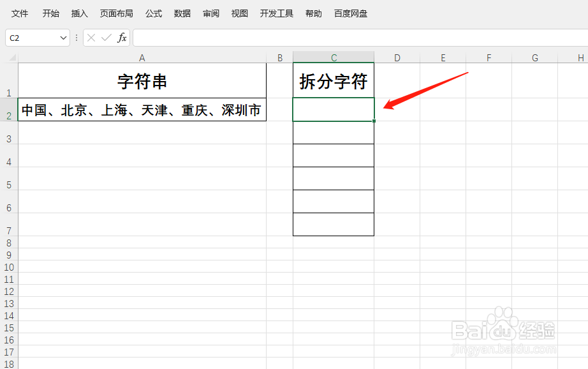Open the Insert Function fx icon
The height and width of the screenshot is (369, 588).
click(122, 38)
